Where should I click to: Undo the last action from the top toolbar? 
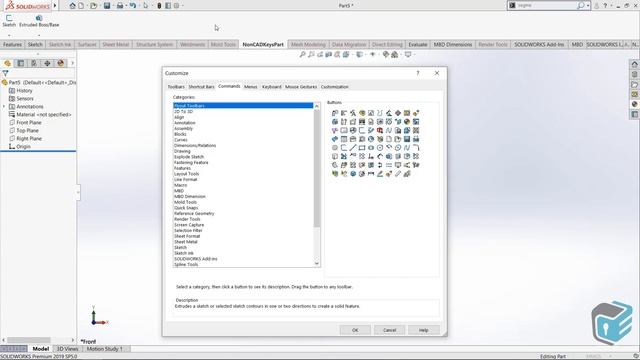coord(133,6)
